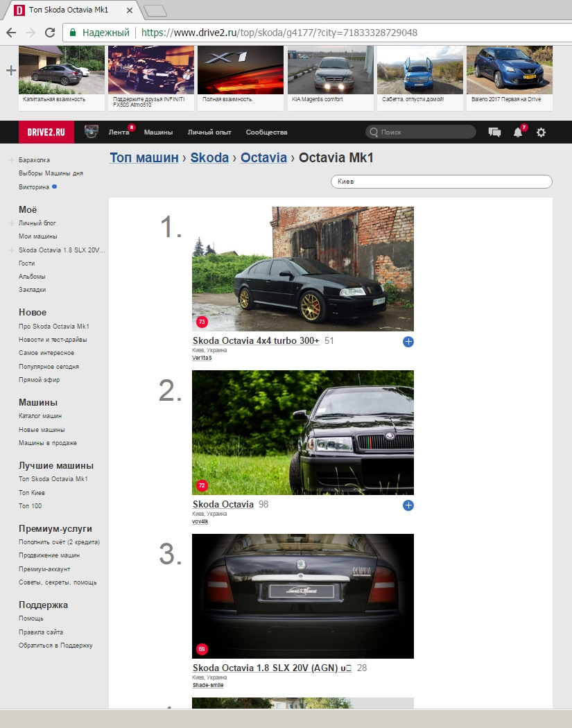Open Гости in the sidebar
This screenshot has height=728, width=572.
[x=26, y=263]
